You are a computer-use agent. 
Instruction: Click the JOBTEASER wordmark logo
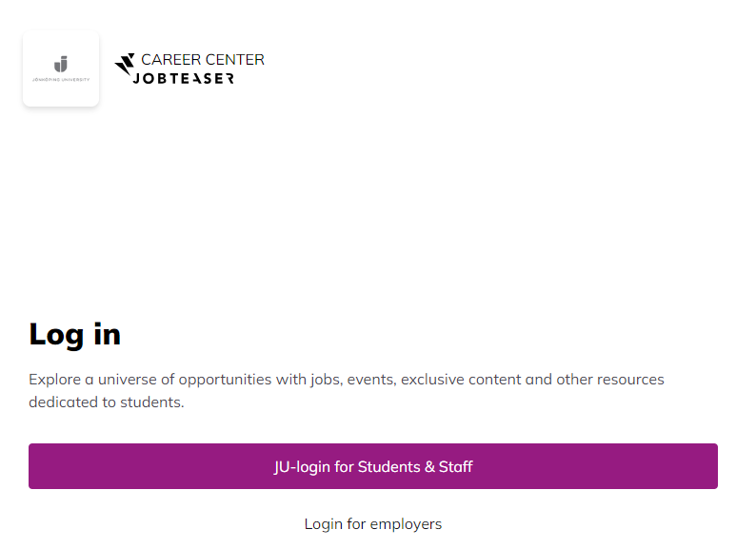click(183, 78)
